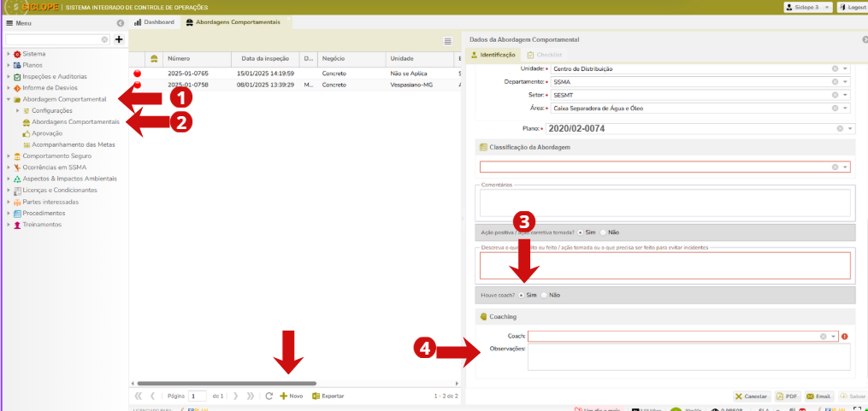Switch to the Dashboard tab
Screen dimensions: 868x411
[154, 22]
